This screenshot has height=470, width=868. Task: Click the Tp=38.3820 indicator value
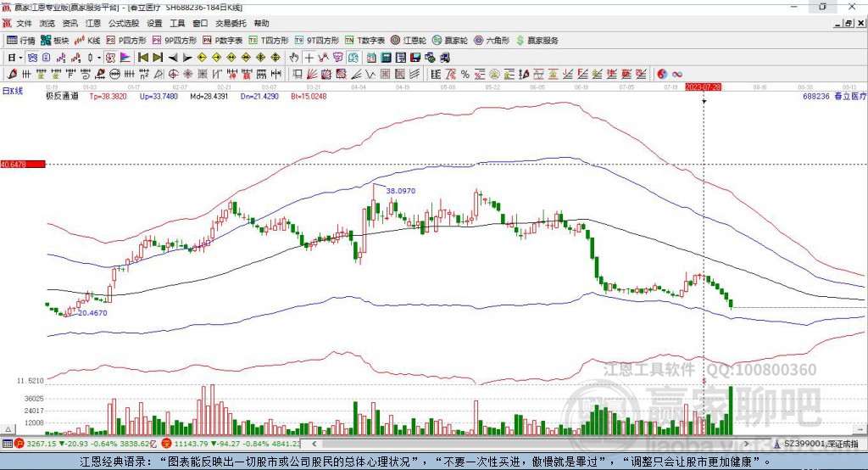coord(108,96)
